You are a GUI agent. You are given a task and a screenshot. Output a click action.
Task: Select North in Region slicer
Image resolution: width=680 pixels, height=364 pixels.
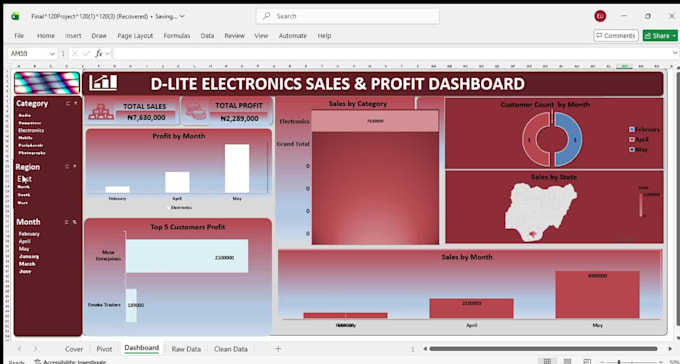click(24, 187)
